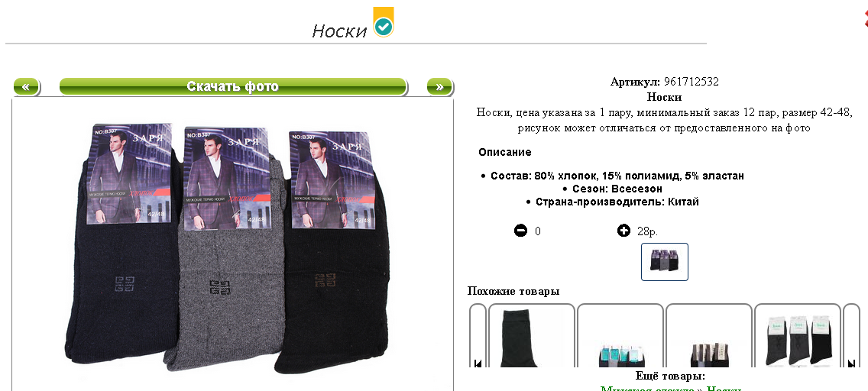
Task: Click the quantity value 0 field
Action: [537, 231]
